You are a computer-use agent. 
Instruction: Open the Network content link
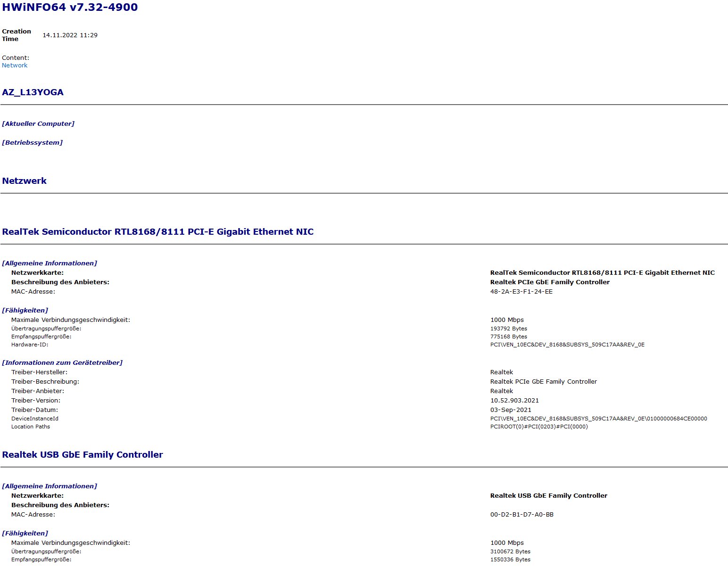coord(15,66)
